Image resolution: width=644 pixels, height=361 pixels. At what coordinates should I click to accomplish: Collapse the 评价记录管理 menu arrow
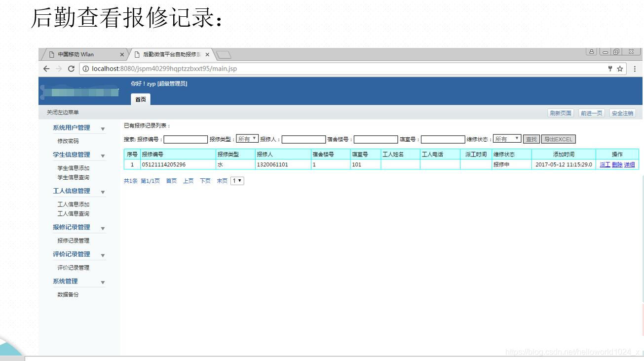[103, 255]
